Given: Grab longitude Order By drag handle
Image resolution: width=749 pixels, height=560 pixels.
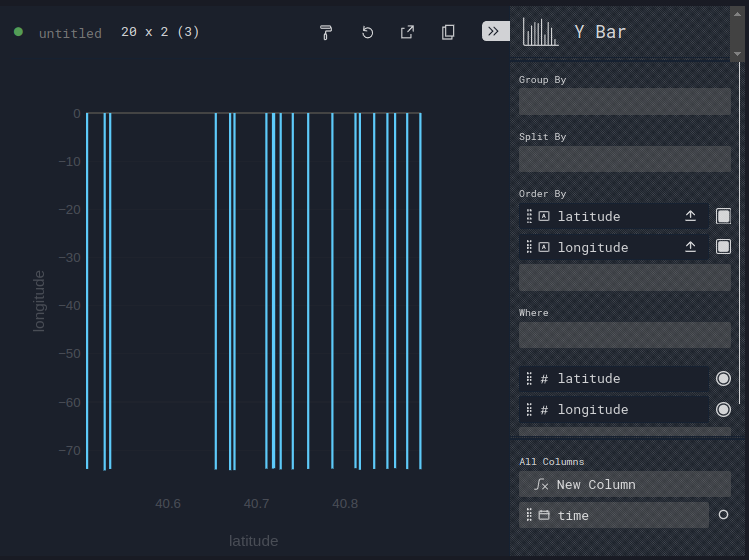Looking at the screenshot, I should tap(529, 247).
